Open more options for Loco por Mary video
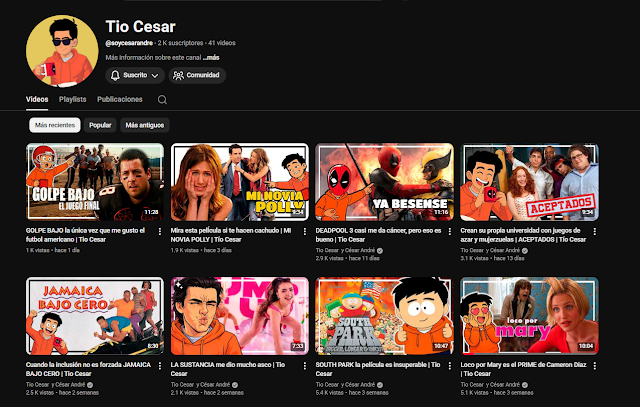 point(594,366)
